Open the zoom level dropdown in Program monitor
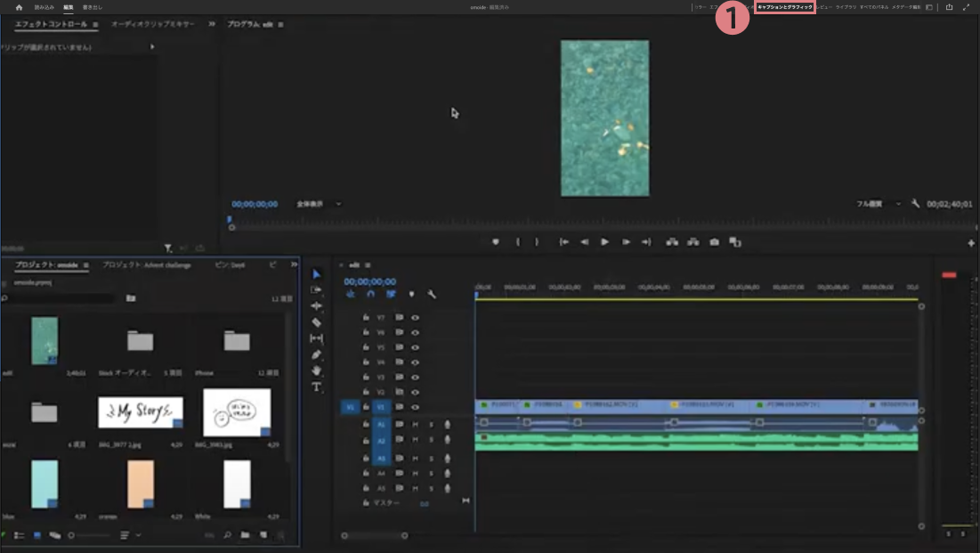The height and width of the screenshot is (553, 980). pos(319,204)
